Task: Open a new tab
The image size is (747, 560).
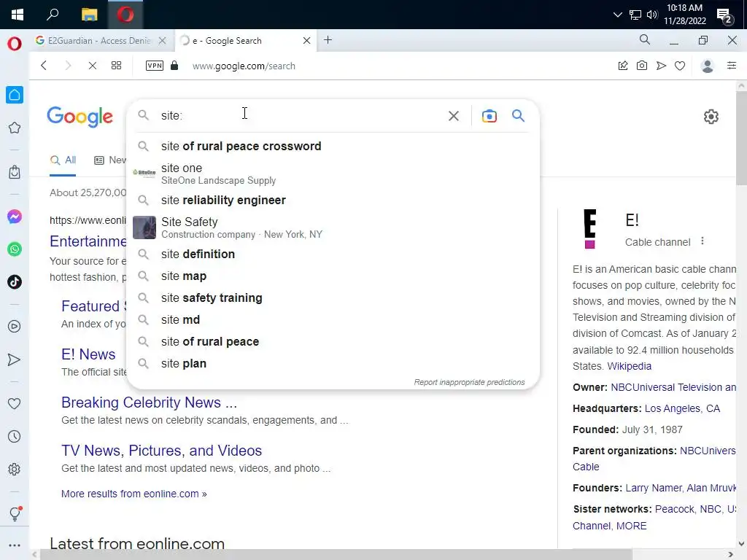Action: click(x=328, y=40)
